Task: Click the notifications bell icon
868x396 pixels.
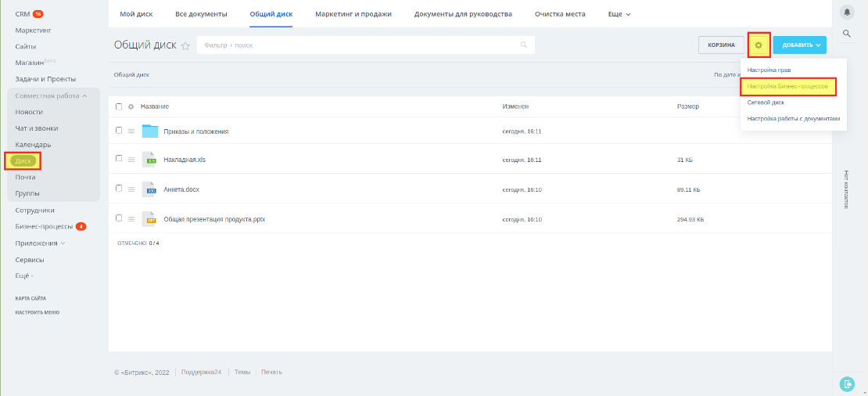Action: [847, 12]
